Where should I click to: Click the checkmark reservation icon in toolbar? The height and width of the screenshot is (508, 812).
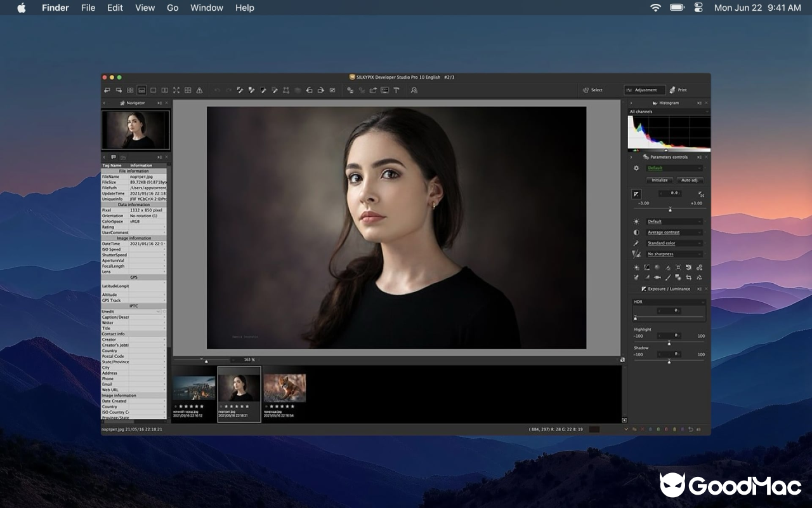tap(332, 90)
